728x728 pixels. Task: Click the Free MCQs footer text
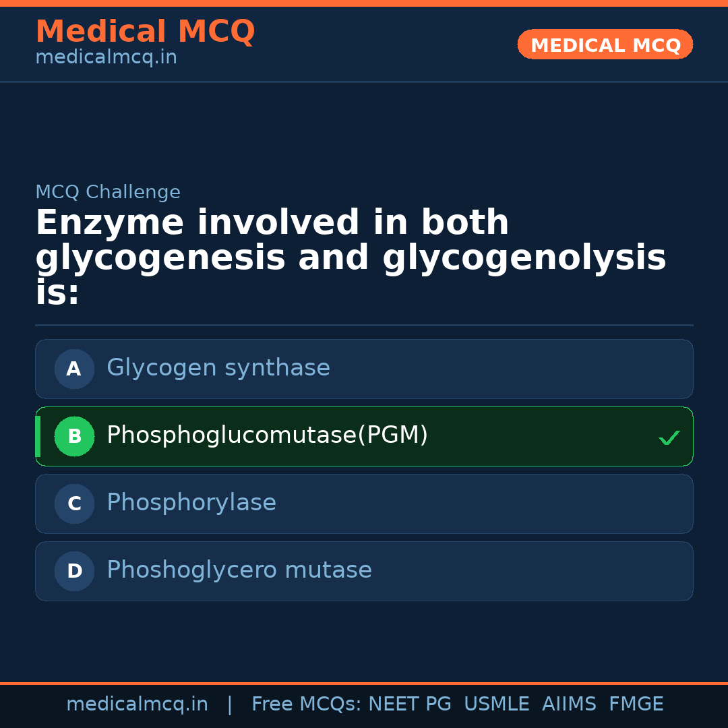[306, 704]
